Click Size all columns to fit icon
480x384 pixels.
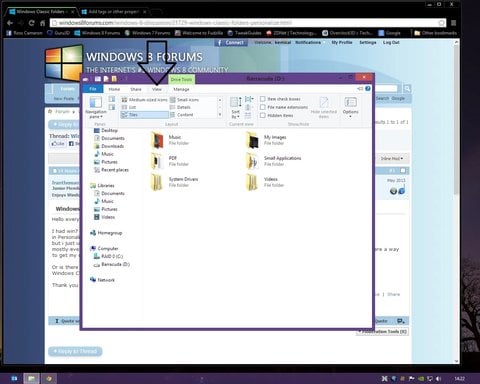click(248, 115)
